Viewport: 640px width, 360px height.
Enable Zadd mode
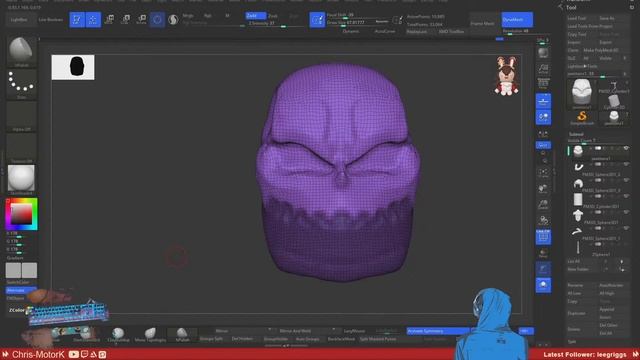255,16
